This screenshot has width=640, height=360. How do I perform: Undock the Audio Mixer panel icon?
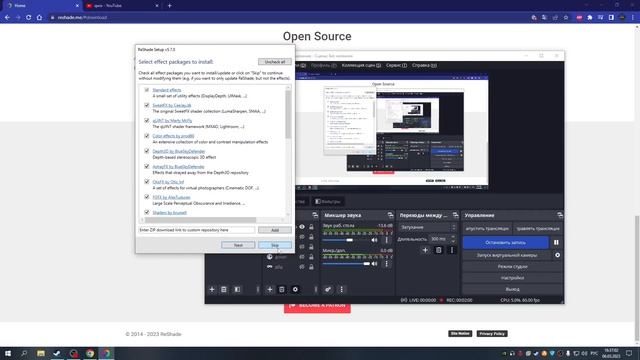coord(390,215)
